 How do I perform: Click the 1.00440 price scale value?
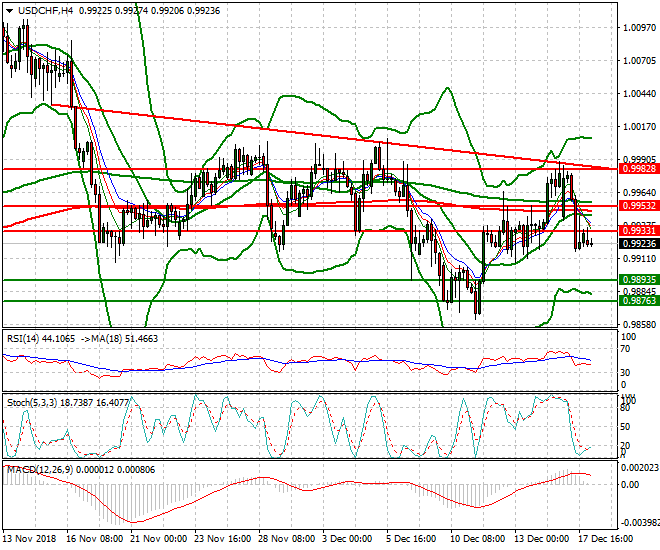(x=639, y=93)
